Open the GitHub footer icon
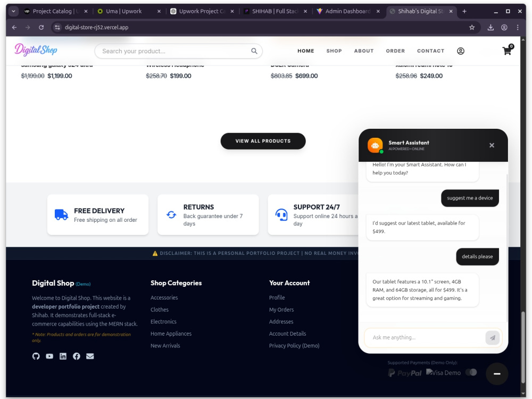The height and width of the screenshot is (399, 532). (x=36, y=356)
